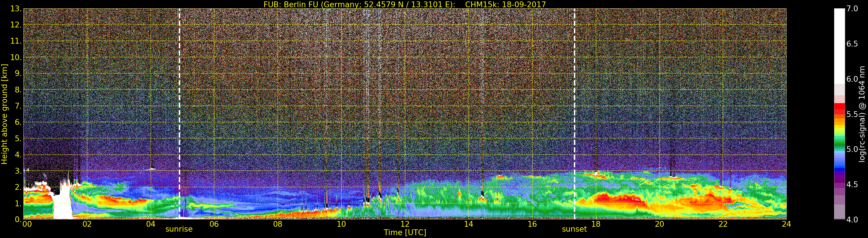Image resolution: width=868 pixels, height=238 pixels.
Task: Click the white top section of the colorbar
Action: 839,46
